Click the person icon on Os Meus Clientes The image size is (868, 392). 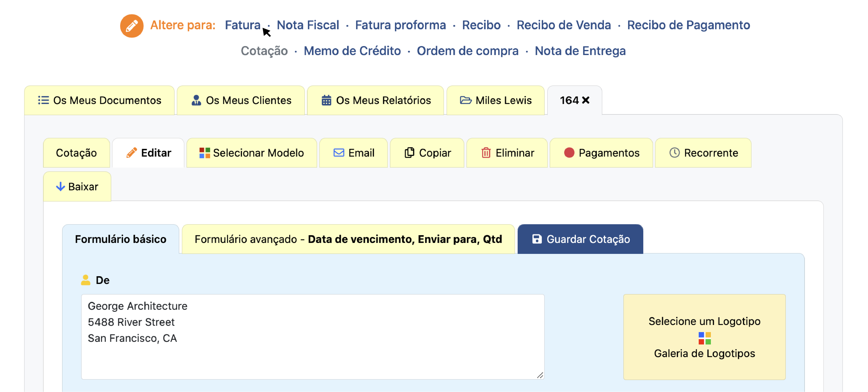coord(196,100)
